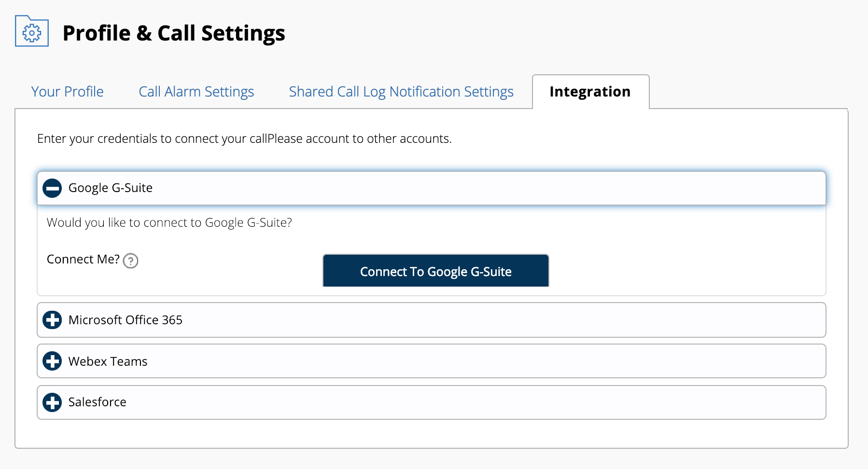This screenshot has width=868, height=469.
Task: Click the 'Would you like to connect' prompt
Action: click(169, 222)
